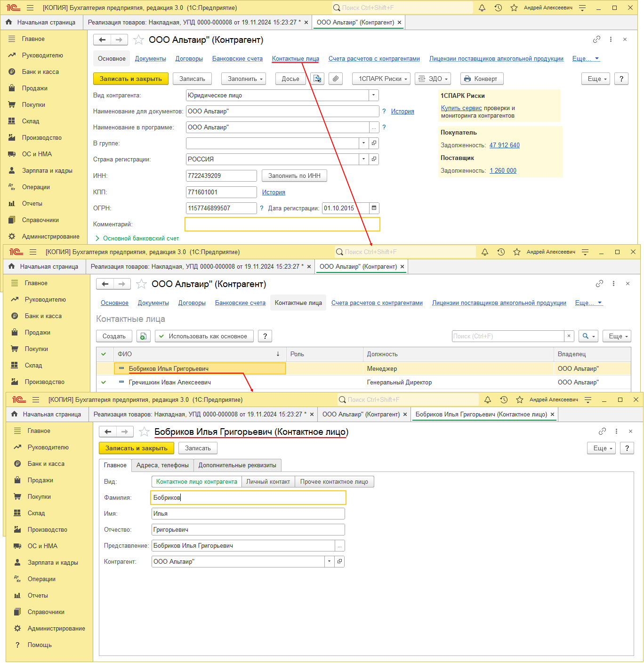Copy link to ООО Альтаир contragent form
The image size is (644, 663).
(596, 40)
